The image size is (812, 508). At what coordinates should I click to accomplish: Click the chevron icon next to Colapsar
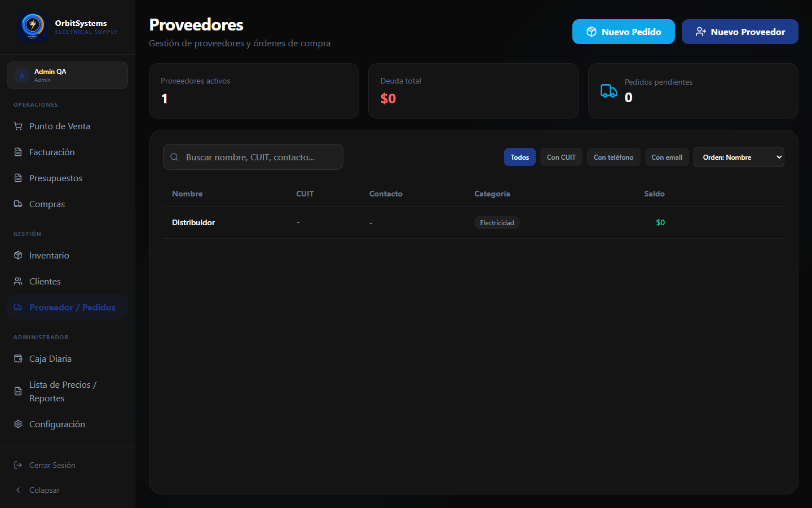(x=18, y=490)
